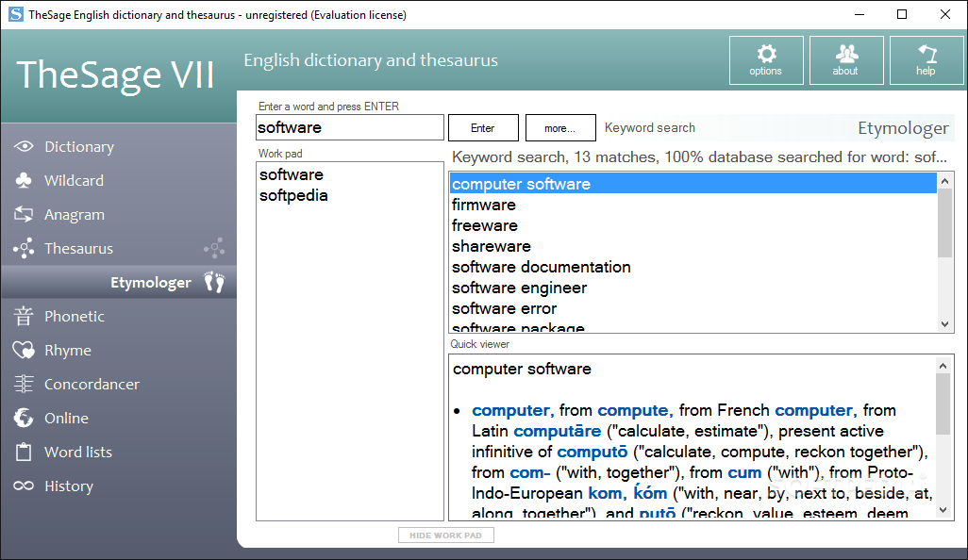Viewport: 968px width, 560px height.
Task: Select 'shareware' in results list
Action: (492, 246)
